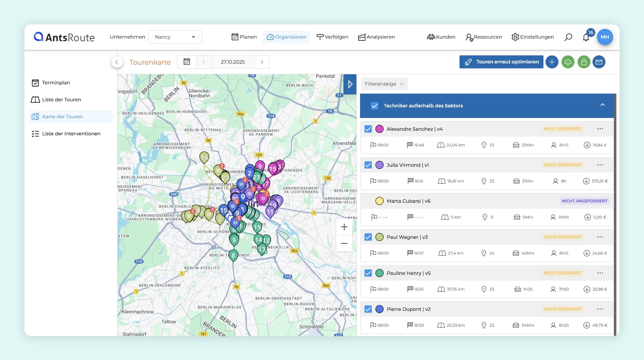Open the calendar picker beside Tourenkarte
The width and height of the screenshot is (644, 360).
187,62
